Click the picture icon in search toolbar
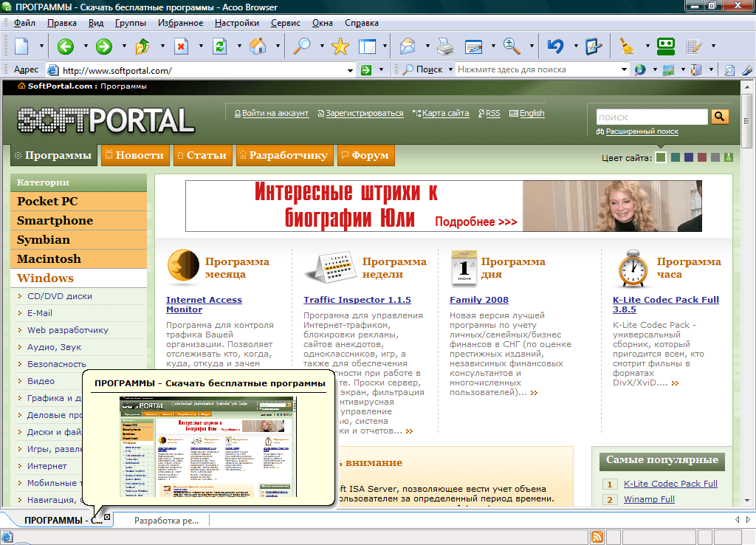The image size is (756, 545). (x=668, y=70)
